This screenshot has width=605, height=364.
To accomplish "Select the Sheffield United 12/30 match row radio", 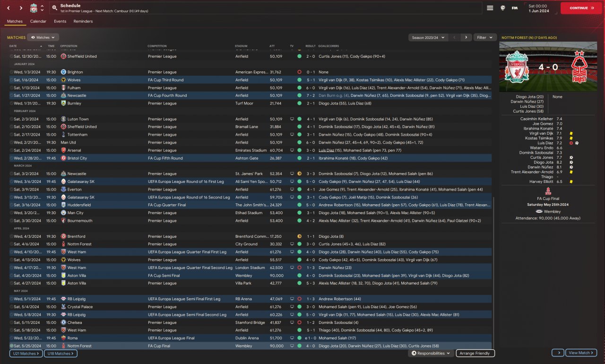I will tap(11, 56).
